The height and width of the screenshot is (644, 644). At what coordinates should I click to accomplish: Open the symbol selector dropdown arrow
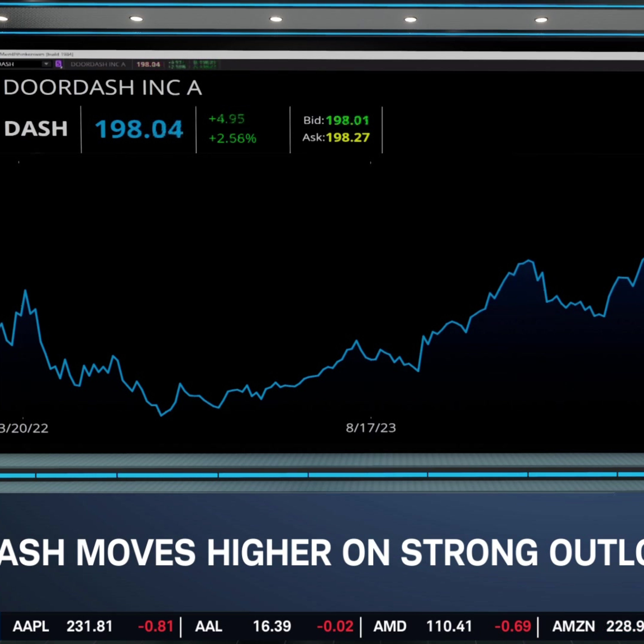[46, 64]
